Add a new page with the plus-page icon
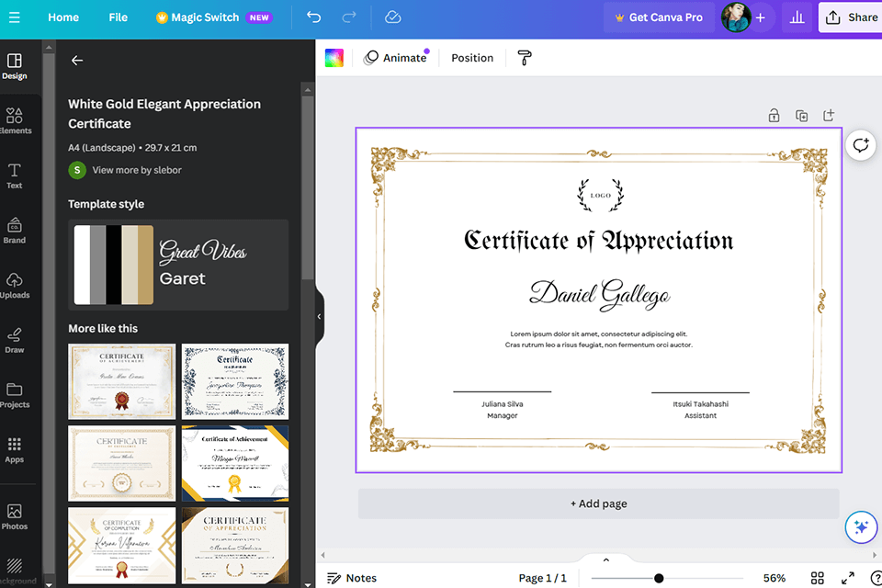The height and width of the screenshot is (588, 882). pos(829,116)
